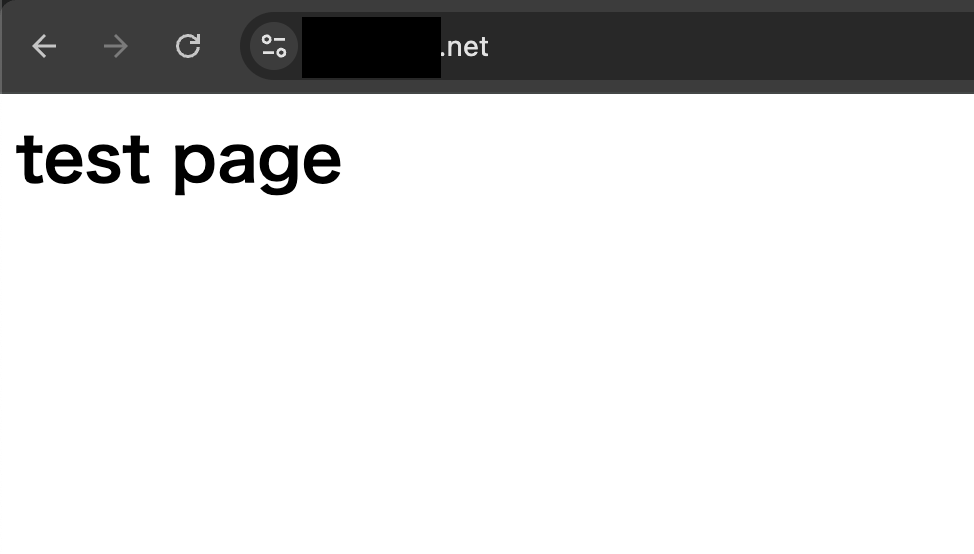
Task: Click the address bar to focus it
Action: click(x=607, y=46)
